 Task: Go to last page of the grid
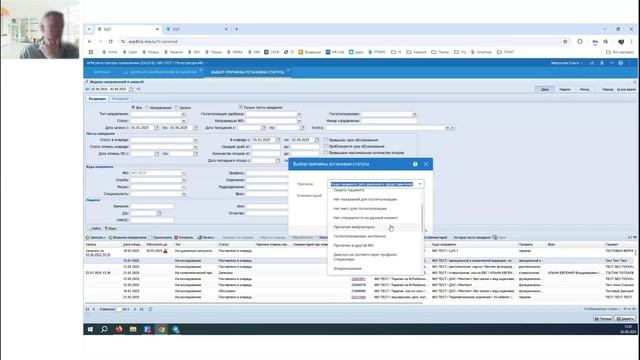(x=142, y=309)
